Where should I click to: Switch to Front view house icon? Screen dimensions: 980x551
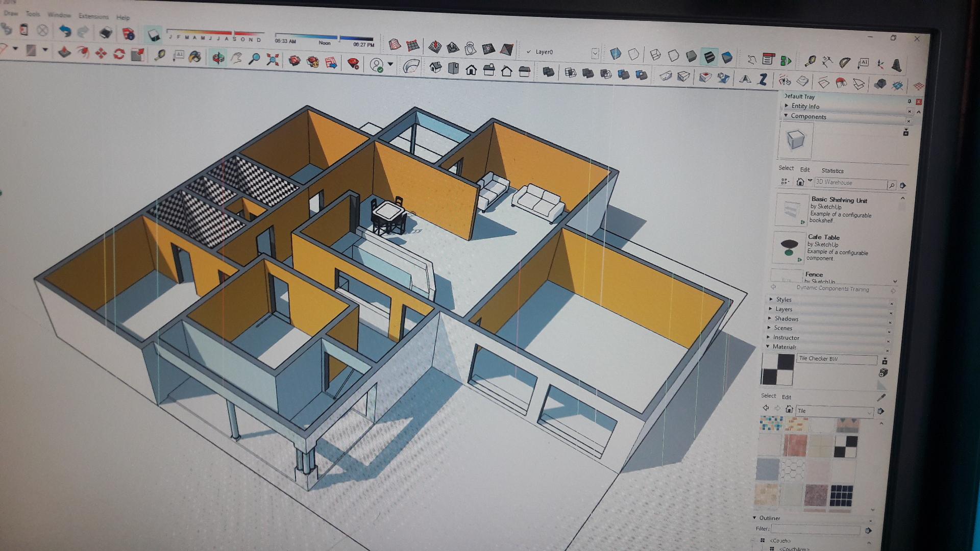471,69
